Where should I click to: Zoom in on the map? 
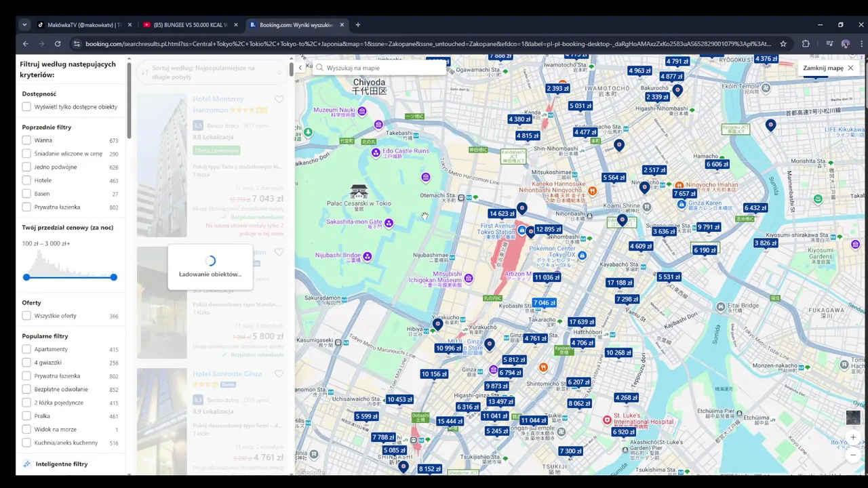click(x=853, y=437)
